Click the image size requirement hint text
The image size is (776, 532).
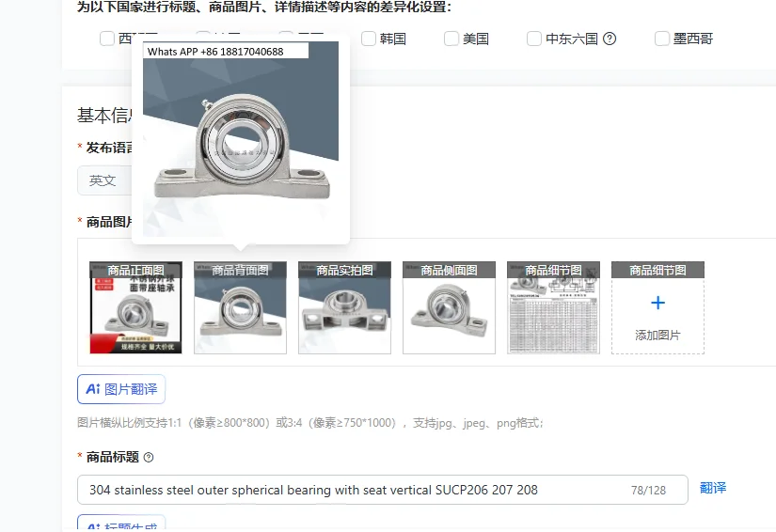pos(310,423)
